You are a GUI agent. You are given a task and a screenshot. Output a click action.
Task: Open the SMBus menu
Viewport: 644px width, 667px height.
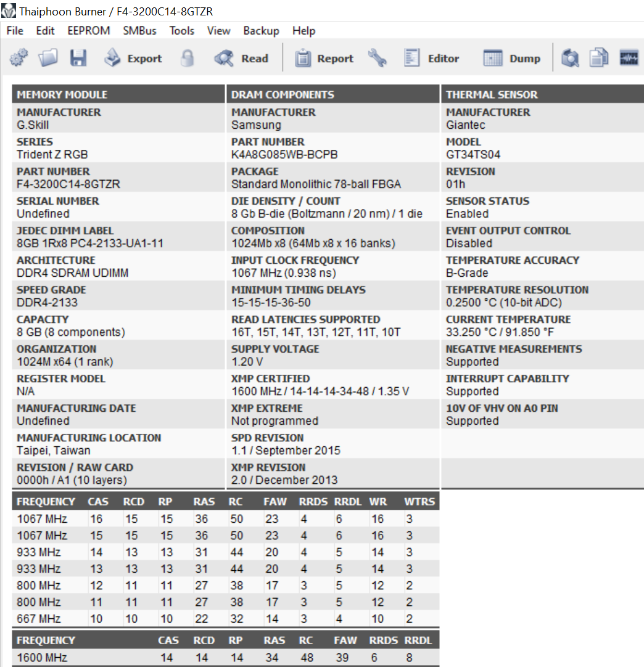139,31
